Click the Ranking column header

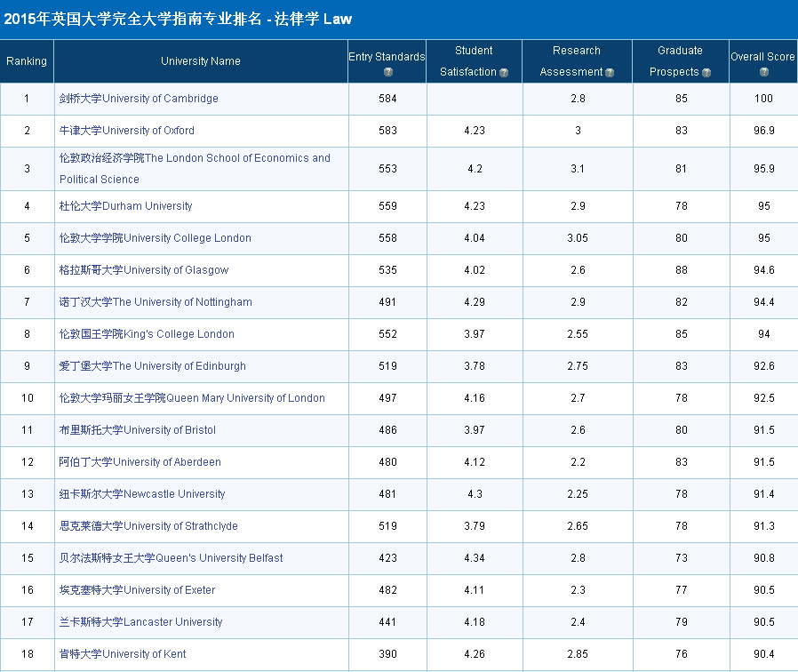coord(27,61)
